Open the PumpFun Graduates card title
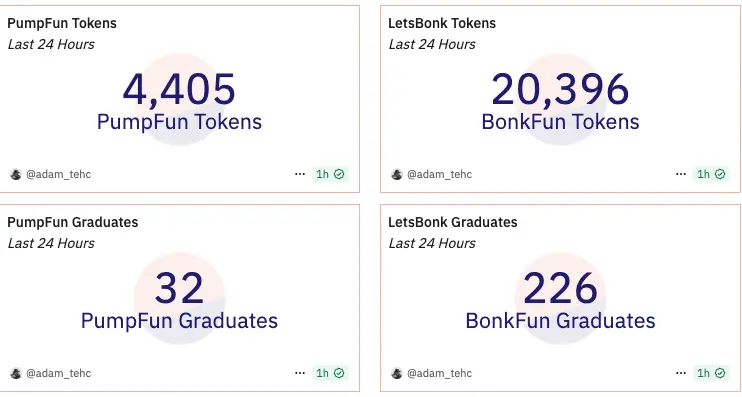This screenshot has width=742, height=397. tap(72, 222)
